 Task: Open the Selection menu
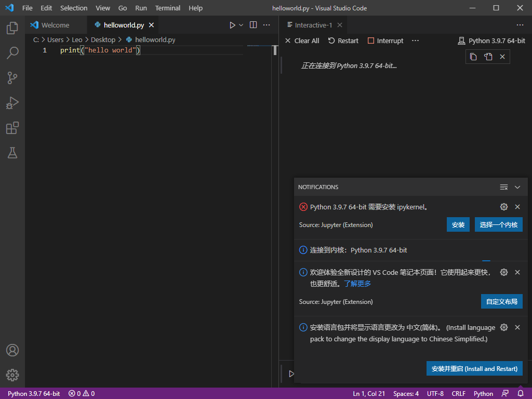coord(74,8)
